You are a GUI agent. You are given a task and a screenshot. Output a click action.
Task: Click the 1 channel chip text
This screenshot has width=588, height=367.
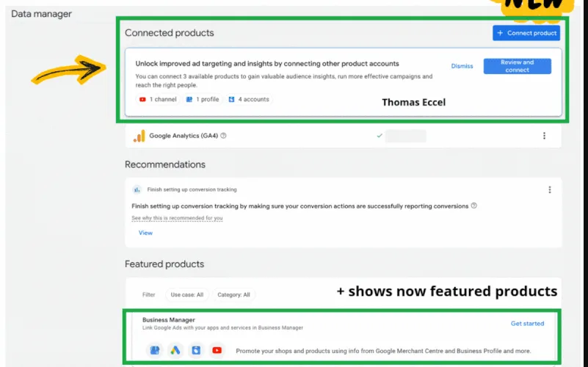[163, 99]
